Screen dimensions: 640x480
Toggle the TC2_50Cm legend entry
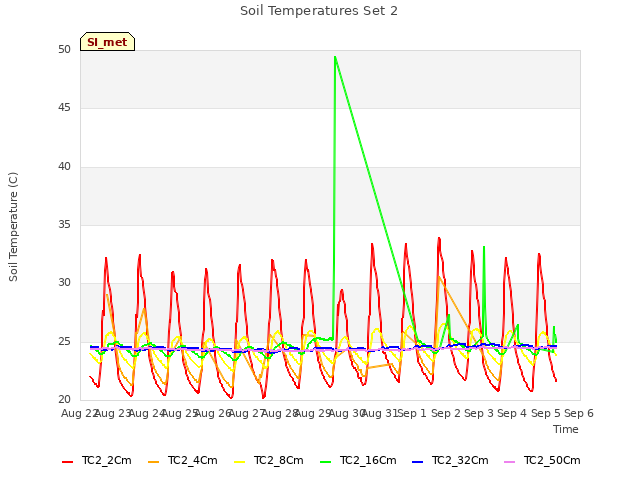[542, 461]
